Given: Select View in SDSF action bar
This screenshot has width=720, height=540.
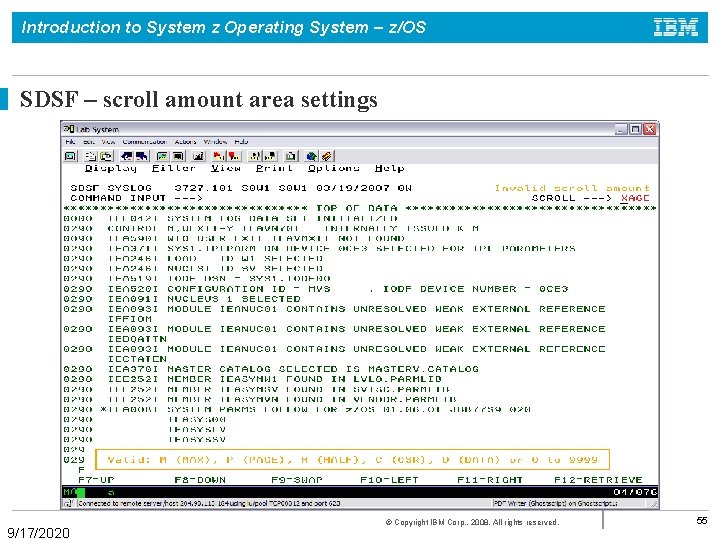Looking at the screenshot, I should click(x=226, y=169).
